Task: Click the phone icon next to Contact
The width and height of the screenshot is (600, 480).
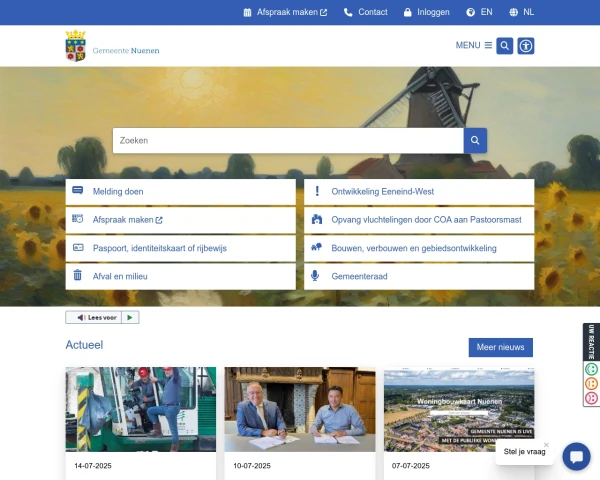Action: click(x=348, y=13)
